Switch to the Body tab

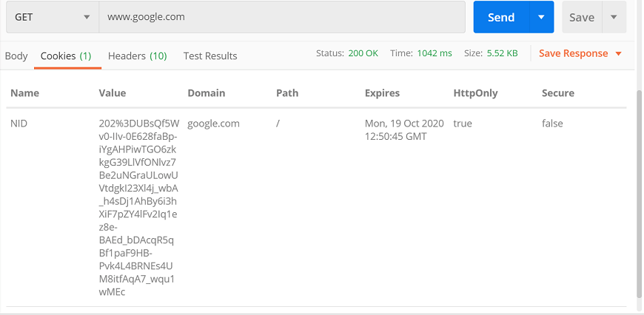(x=16, y=56)
